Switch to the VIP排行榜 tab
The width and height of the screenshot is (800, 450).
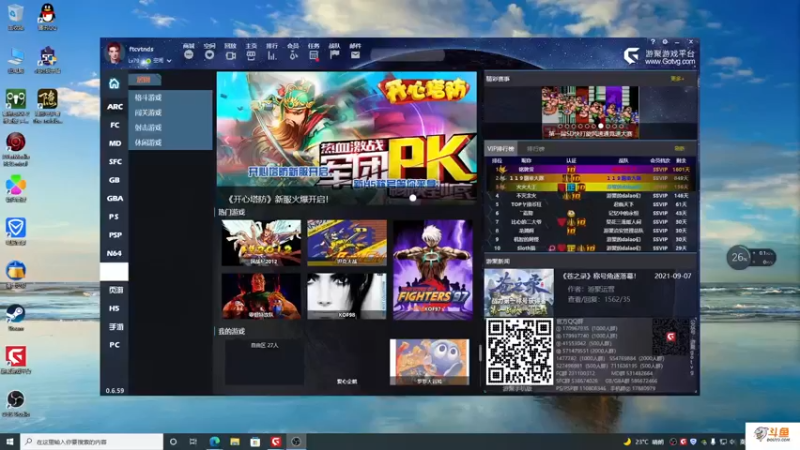(x=501, y=149)
